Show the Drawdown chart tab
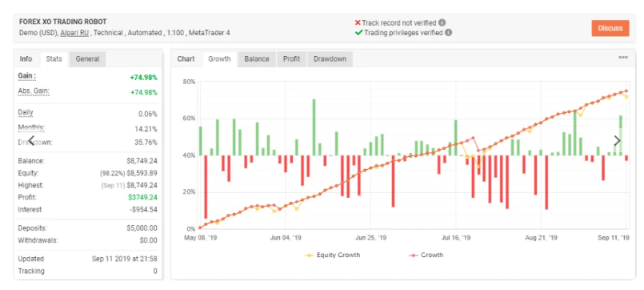The image size is (644, 290). (330, 58)
